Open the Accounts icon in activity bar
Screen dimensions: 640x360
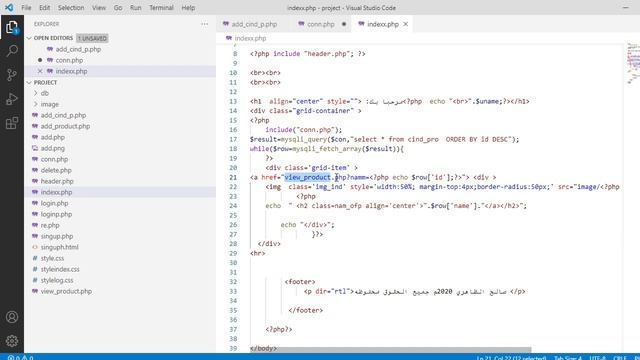pyautogui.click(x=12, y=317)
